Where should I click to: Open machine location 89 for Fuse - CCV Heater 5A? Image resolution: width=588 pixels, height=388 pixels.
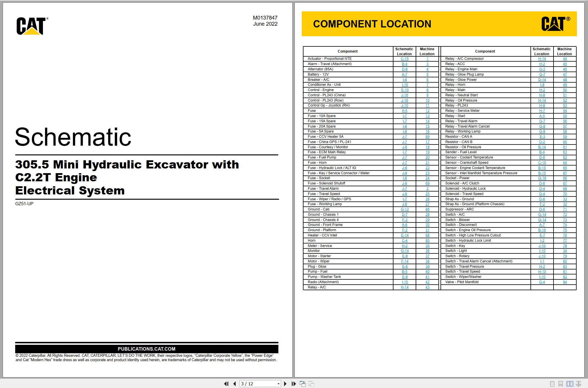427,137
